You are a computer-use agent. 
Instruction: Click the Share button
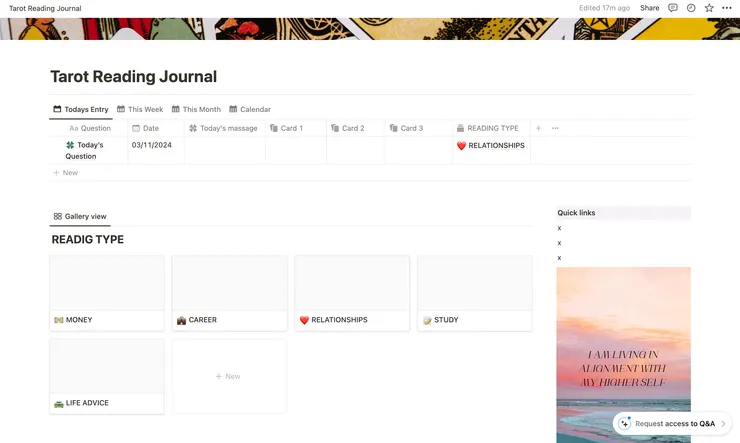tap(649, 8)
